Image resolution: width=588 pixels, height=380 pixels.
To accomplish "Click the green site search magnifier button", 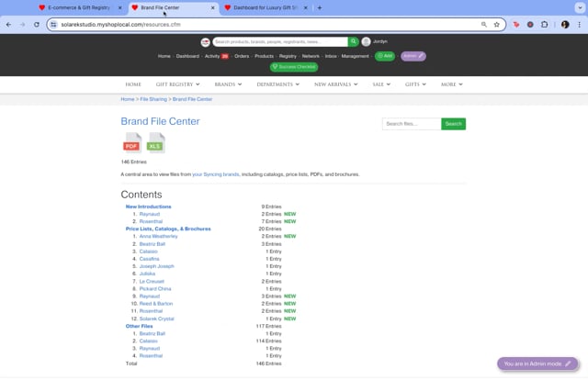I will (353, 41).
